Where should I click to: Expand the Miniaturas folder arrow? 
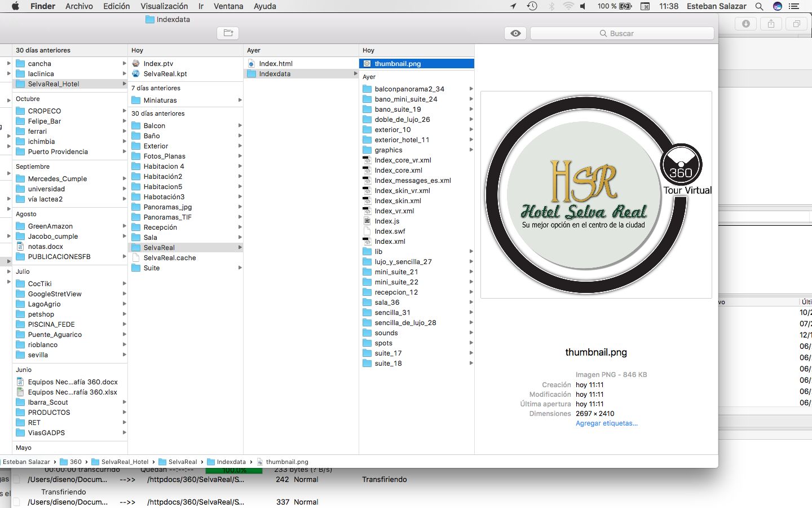[240, 100]
